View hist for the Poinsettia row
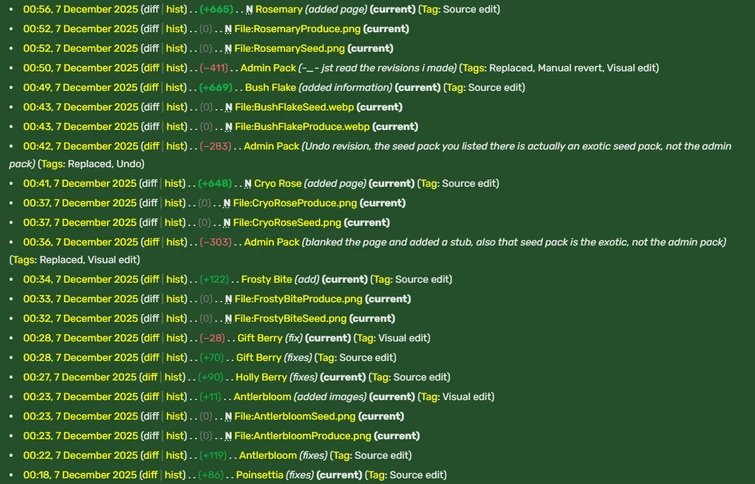 (173, 475)
